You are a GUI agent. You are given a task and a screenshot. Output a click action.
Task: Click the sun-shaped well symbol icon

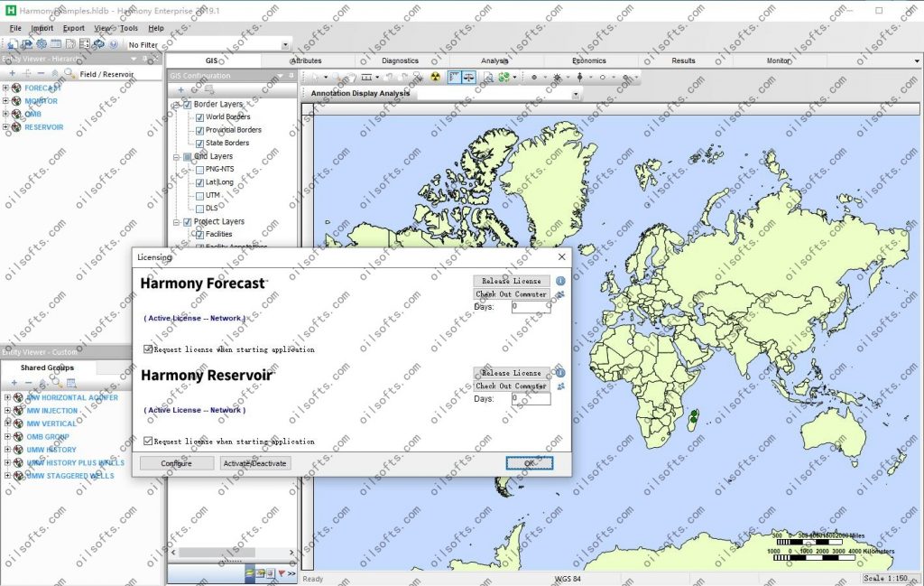tap(557, 78)
